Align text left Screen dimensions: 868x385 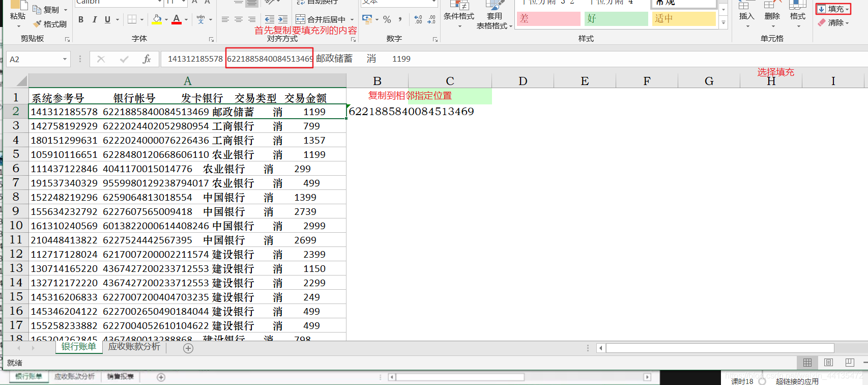point(225,19)
